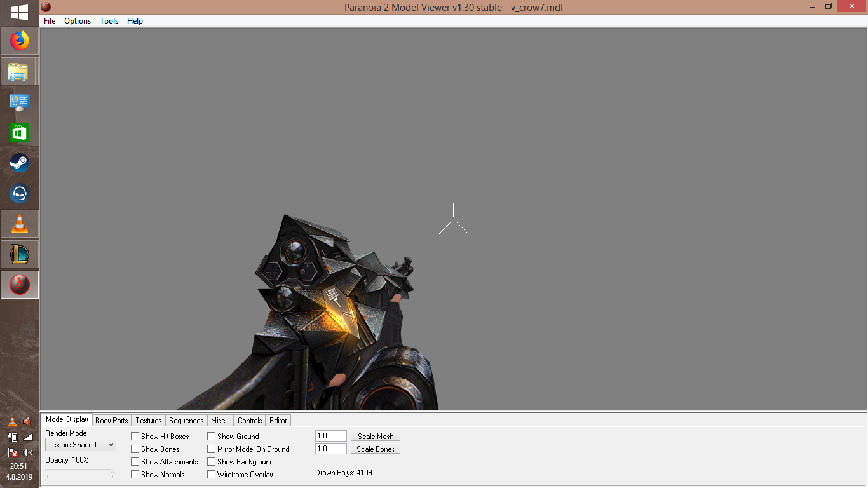Screen dimensions: 868x488
Task: Click the VLC cone tray icon
Action: pyautogui.click(x=13, y=421)
